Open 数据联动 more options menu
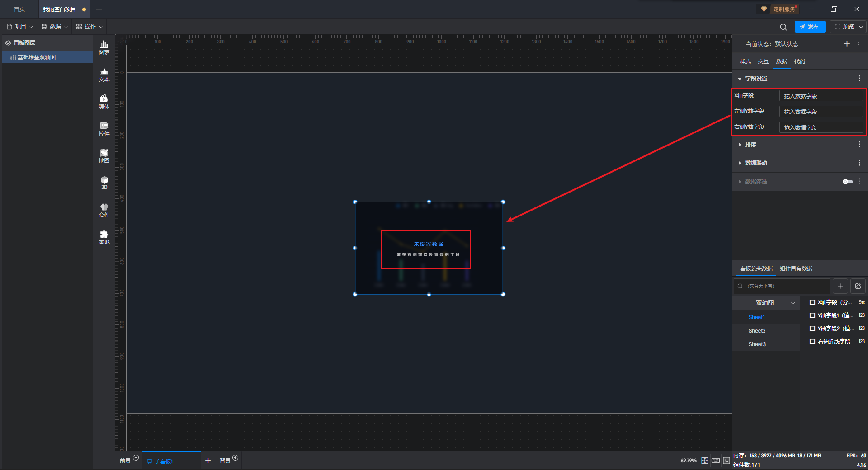 pos(859,163)
